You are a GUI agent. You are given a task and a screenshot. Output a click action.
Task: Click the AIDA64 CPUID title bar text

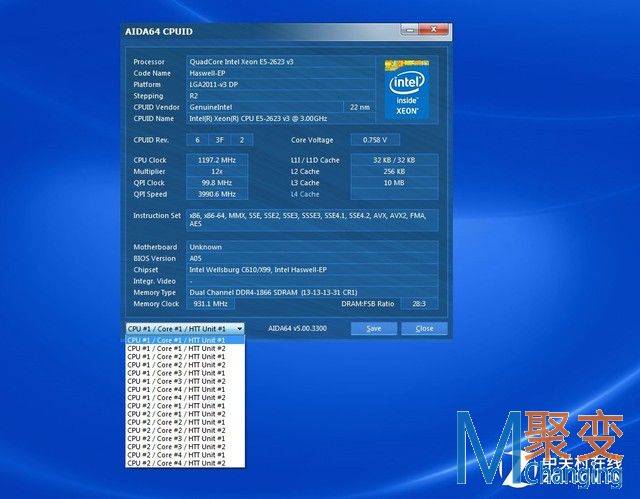158,31
